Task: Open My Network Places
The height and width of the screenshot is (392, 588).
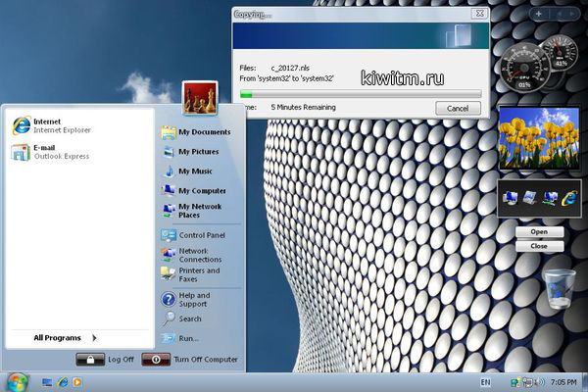Action: tap(192, 211)
